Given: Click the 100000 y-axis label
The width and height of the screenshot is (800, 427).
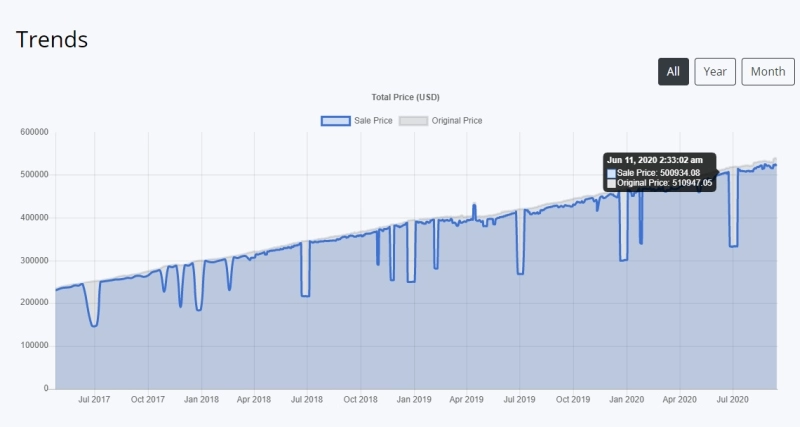Looking at the screenshot, I should pos(34,346).
